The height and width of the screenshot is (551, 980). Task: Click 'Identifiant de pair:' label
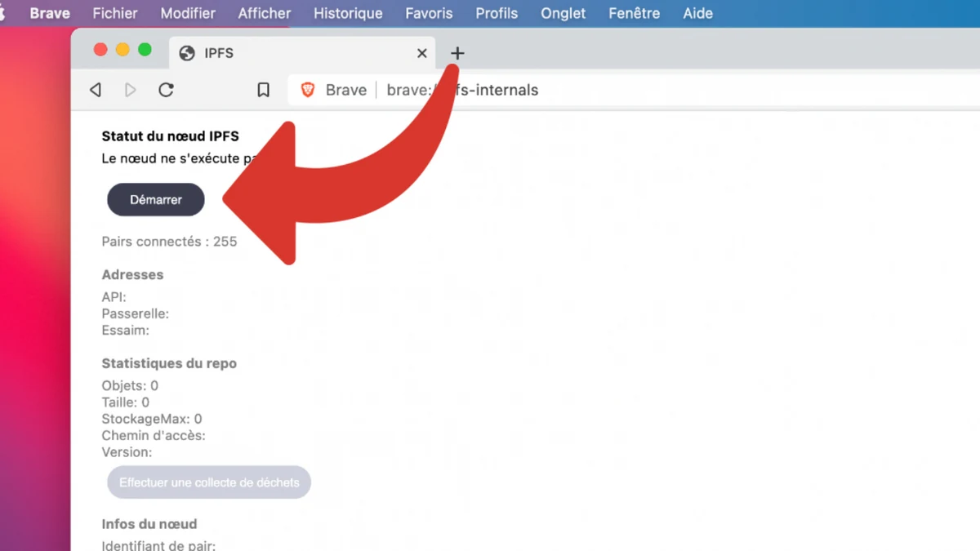pyautogui.click(x=158, y=545)
